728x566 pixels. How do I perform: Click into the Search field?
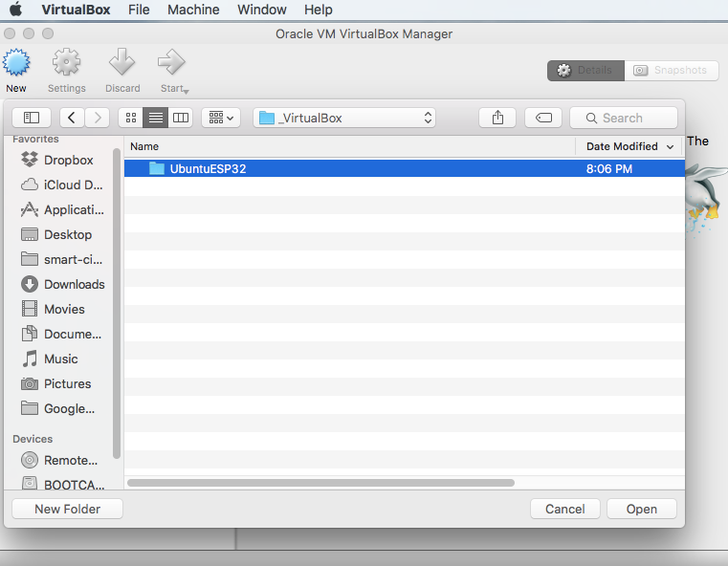(x=624, y=118)
